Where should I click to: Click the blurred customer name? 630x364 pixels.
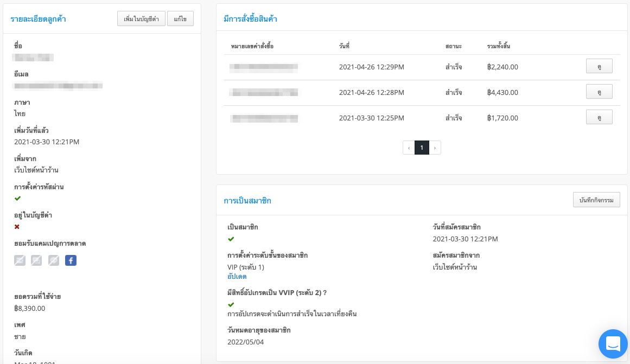click(x=33, y=58)
